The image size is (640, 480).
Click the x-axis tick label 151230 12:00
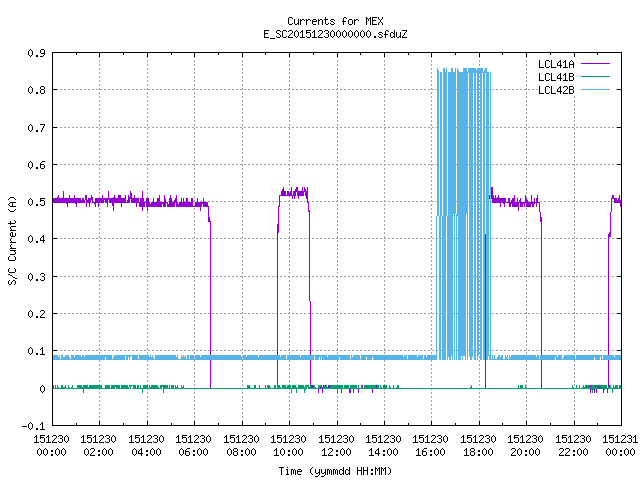336,446
